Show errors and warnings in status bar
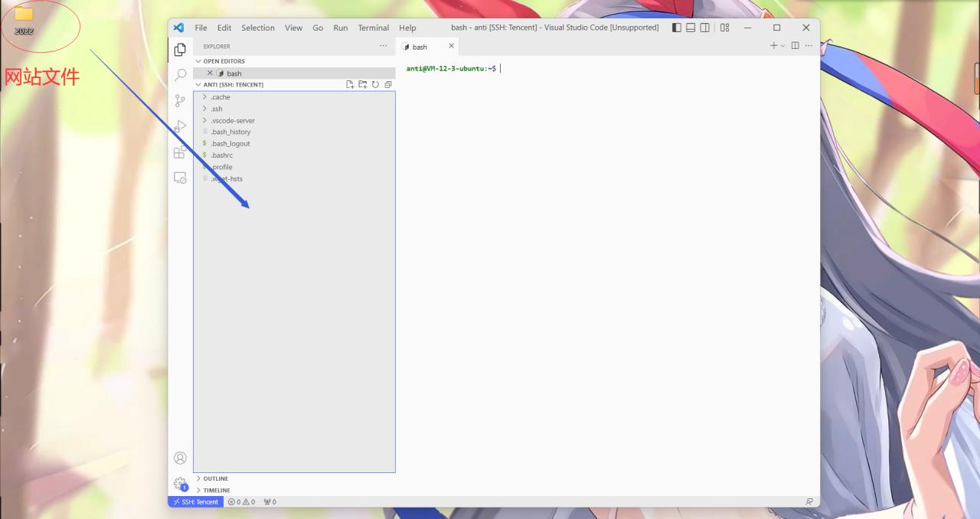 click(241, 502)
